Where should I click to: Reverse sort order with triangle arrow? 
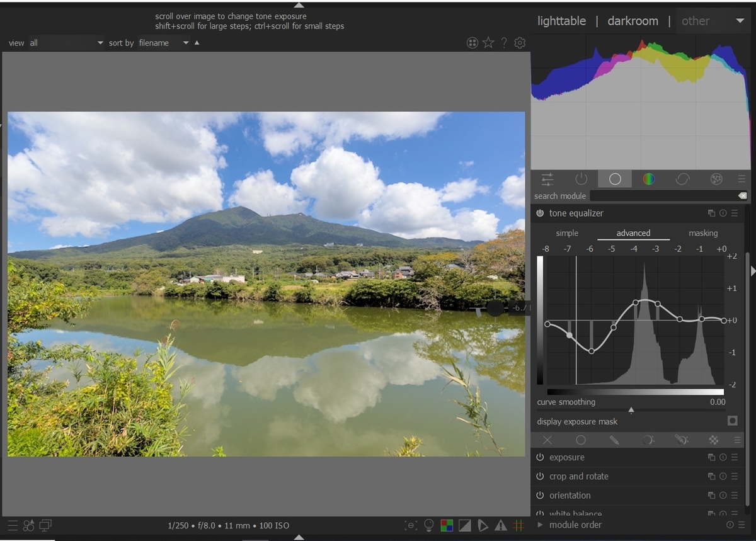pyautogui.click(x=197, y=43)
